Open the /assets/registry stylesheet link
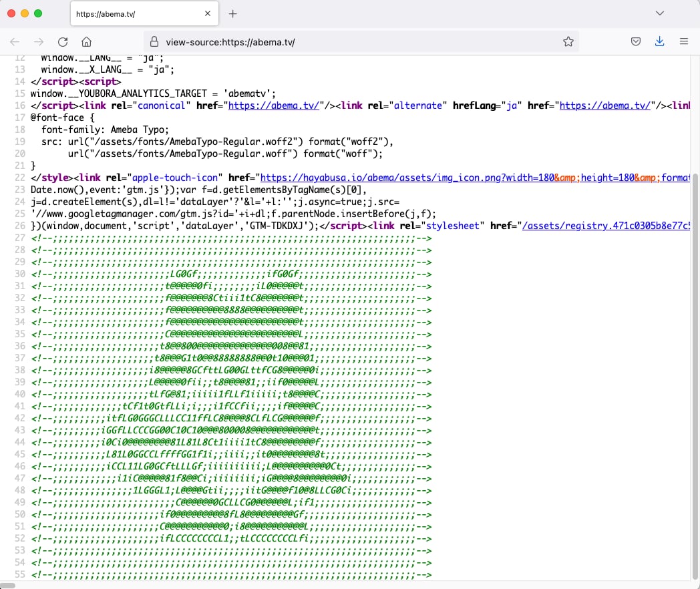 (x=606, y=226)
